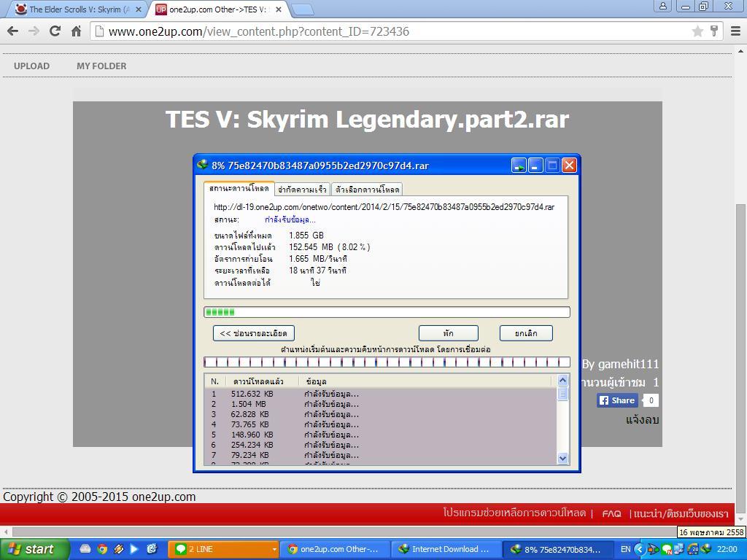
Task: Select connection row 7 with 79.234 KB
Action: (x=381, y=455)
